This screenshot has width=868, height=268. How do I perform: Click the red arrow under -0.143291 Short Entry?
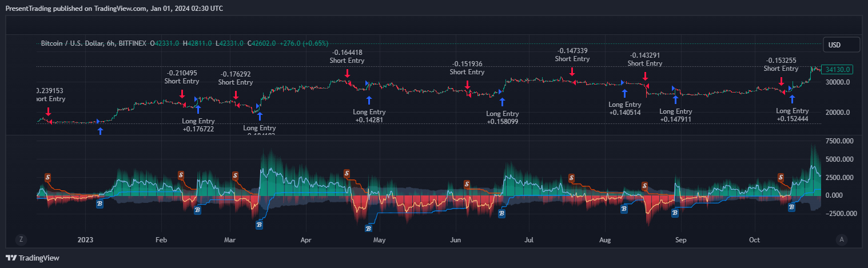[x=646, y=76]
